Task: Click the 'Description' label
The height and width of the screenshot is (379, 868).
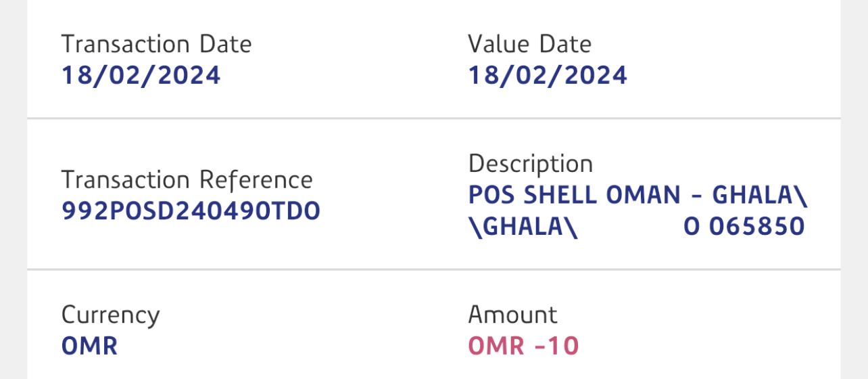Action: click(530, 164)
